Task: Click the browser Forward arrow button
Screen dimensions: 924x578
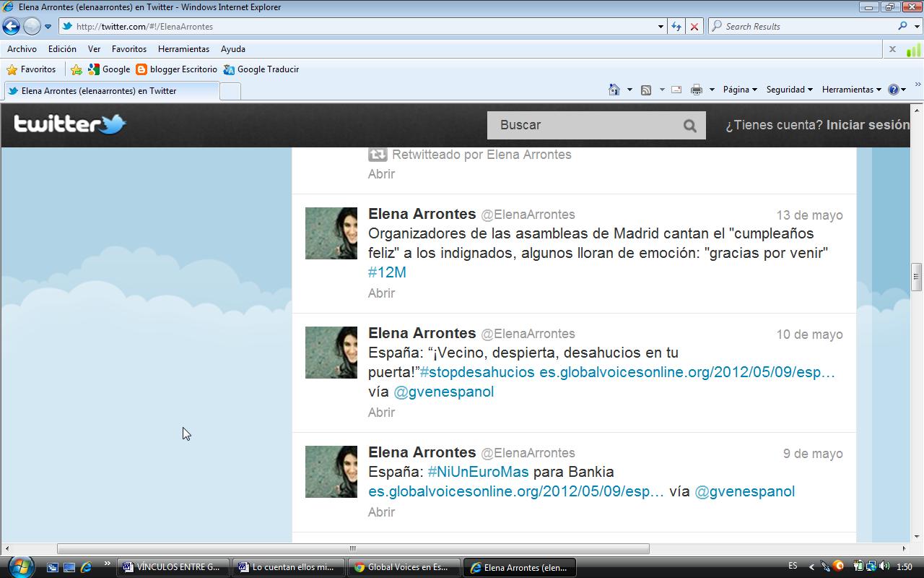Action: tap(32, 26)
